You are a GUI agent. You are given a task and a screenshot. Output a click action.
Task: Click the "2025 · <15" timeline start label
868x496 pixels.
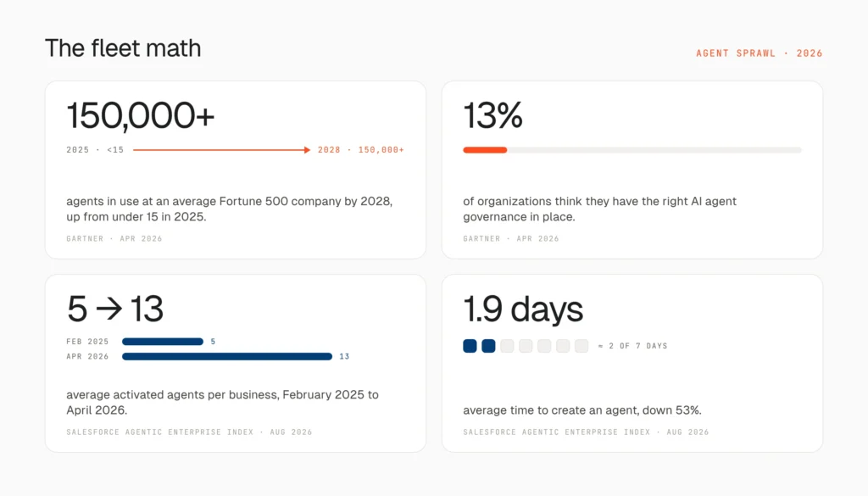click(95, 150)
